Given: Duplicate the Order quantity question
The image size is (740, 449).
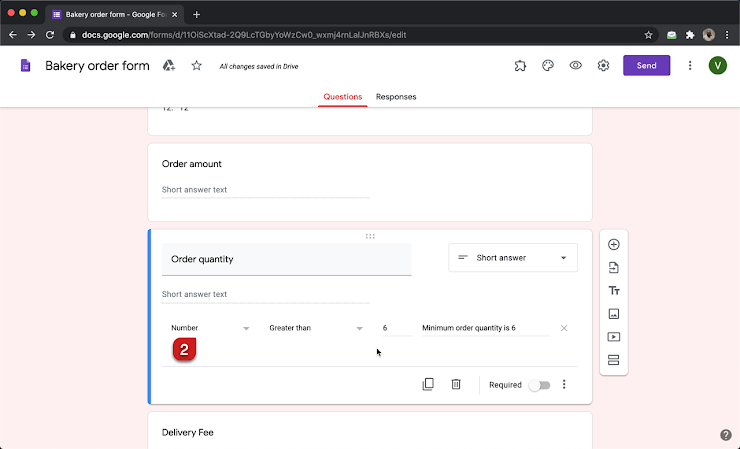Looking at the screenshot, I should pyautogui.click(x=428, y=384).
